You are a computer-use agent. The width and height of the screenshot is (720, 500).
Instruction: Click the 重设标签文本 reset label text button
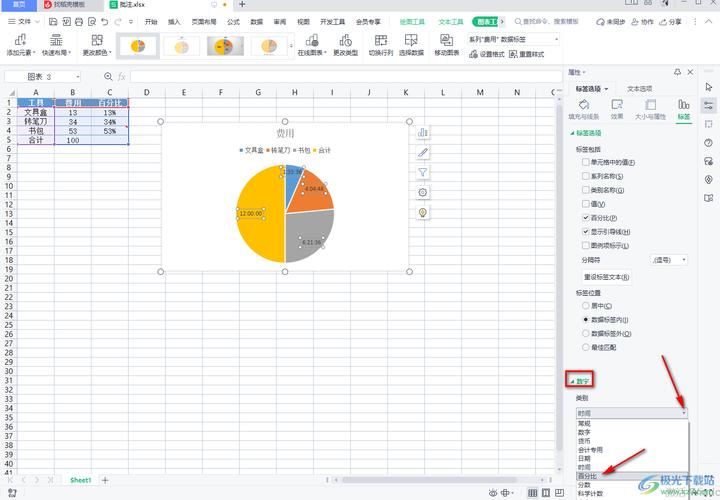pyautogui.click(x=606, y=277)
